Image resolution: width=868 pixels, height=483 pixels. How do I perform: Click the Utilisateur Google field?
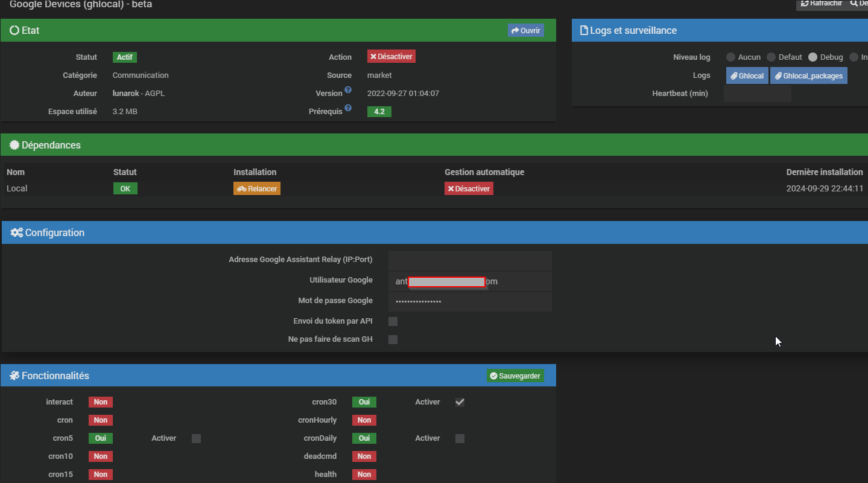pos(470,281)
